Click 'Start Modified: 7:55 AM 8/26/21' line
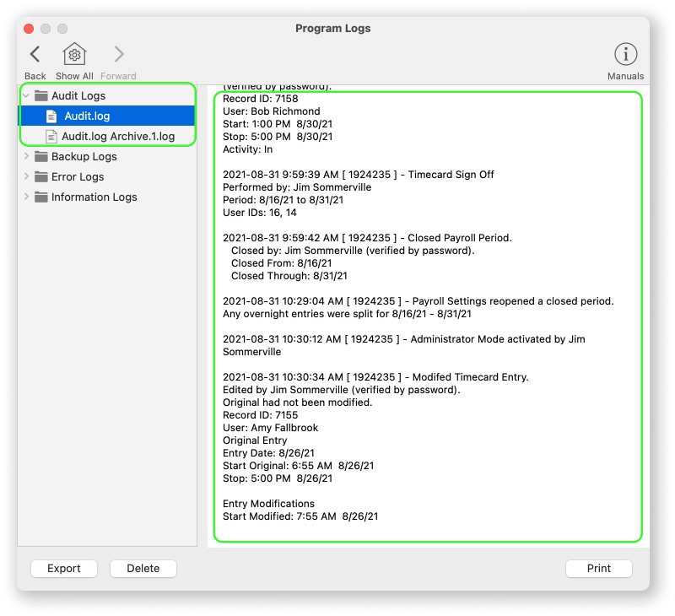Screen dimensions: 675x616 pyautogui.click(x=300, y=516)
